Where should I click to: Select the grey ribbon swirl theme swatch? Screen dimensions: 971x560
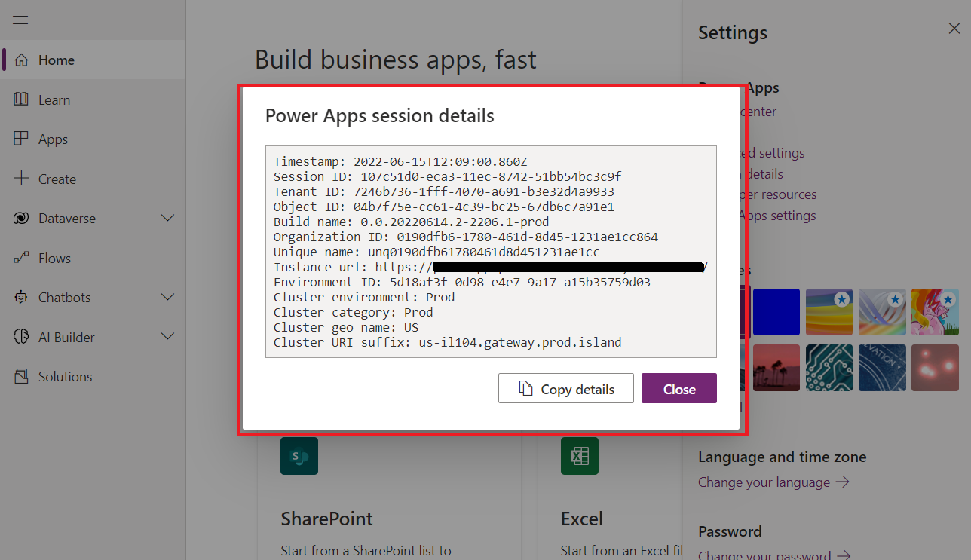click(x=882, y=312)
